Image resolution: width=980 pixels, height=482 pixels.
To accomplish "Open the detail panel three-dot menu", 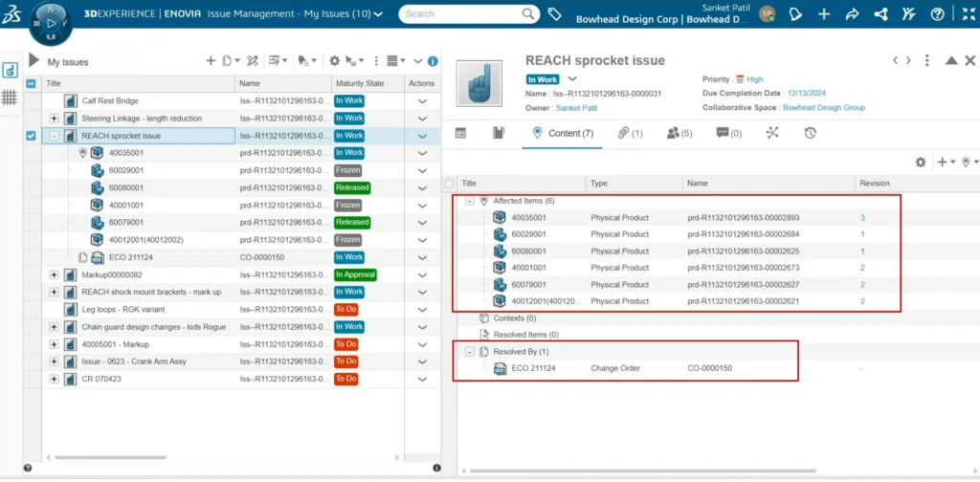I will coord(927,60).
